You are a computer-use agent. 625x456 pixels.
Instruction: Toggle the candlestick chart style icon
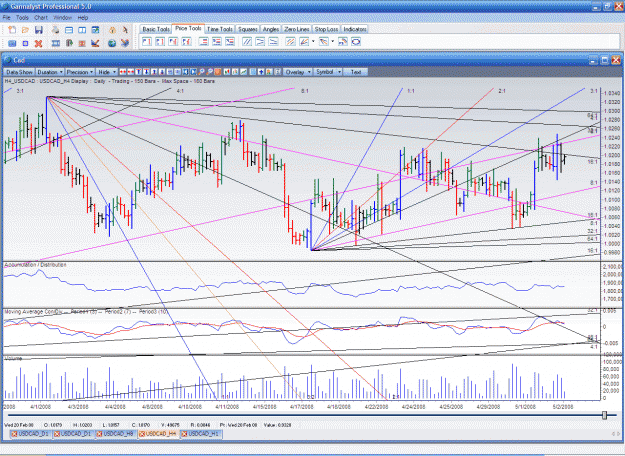point(227,72)
